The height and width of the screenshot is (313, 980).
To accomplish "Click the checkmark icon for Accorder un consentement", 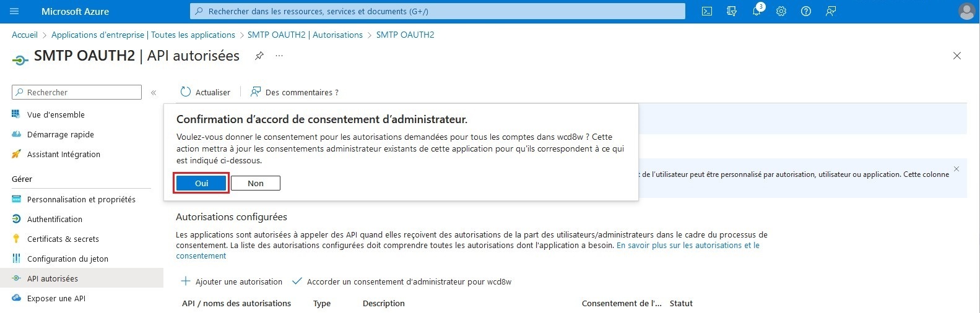I will point(297,281).
